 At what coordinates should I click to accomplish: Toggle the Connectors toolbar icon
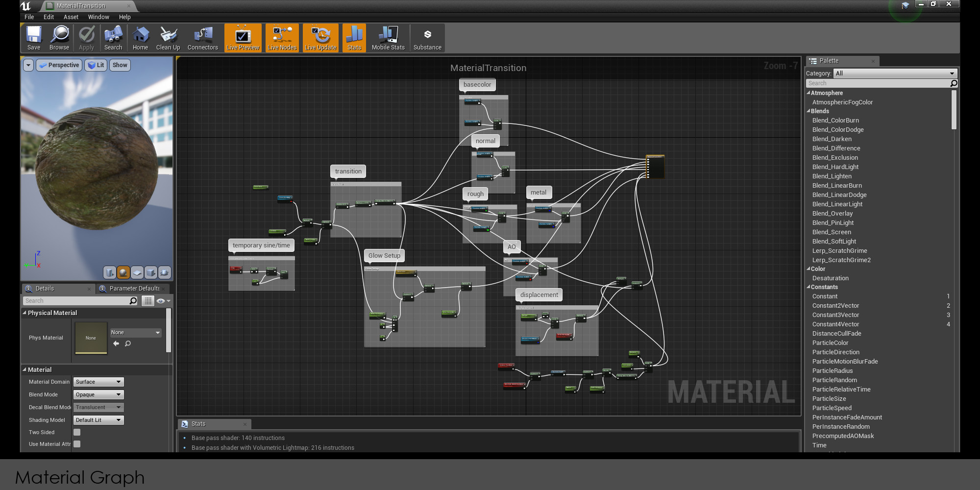pyautogui.click(x=202, y=38)
